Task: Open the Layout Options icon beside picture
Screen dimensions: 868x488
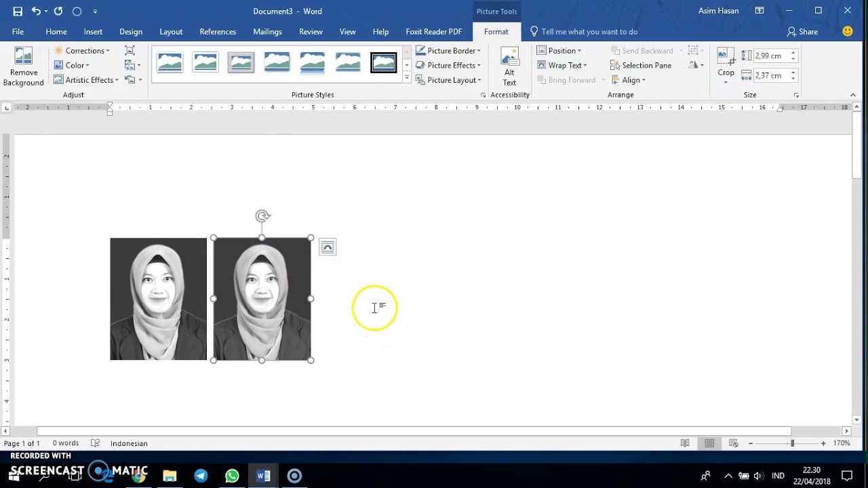Action: (x=328, y=247)
